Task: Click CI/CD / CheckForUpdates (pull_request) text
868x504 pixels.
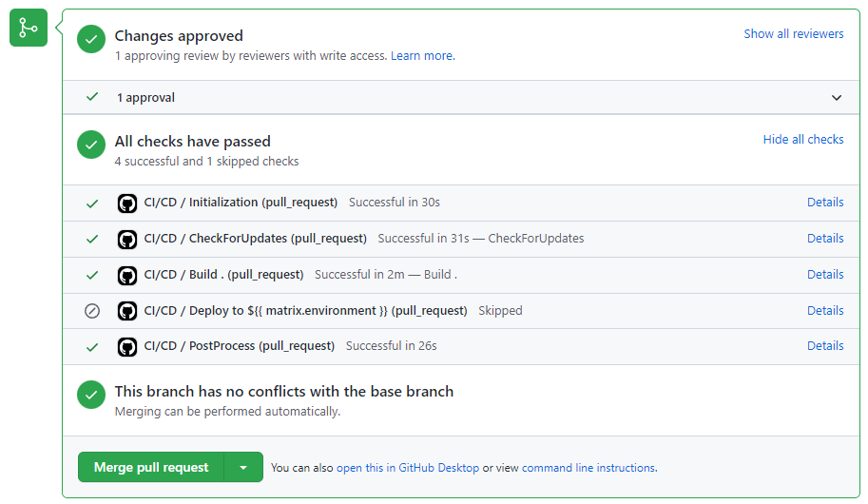Action: click(x=255, y=238)
